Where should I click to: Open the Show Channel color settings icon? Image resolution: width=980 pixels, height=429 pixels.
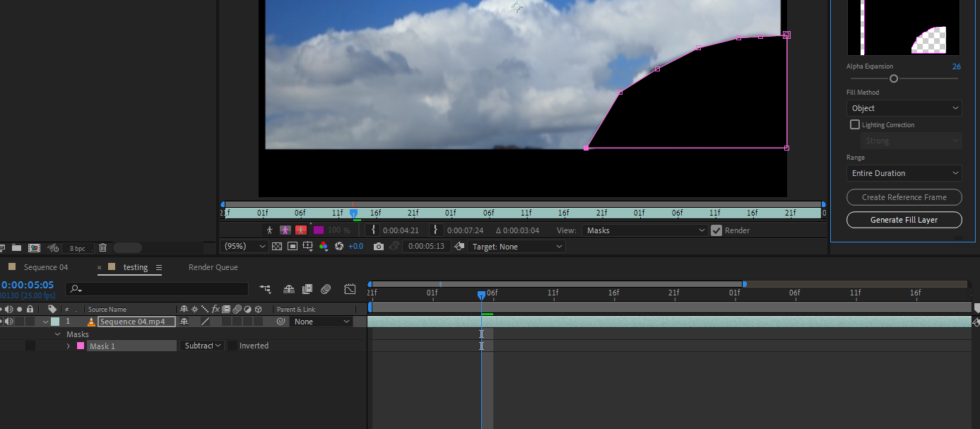point(324,246)
